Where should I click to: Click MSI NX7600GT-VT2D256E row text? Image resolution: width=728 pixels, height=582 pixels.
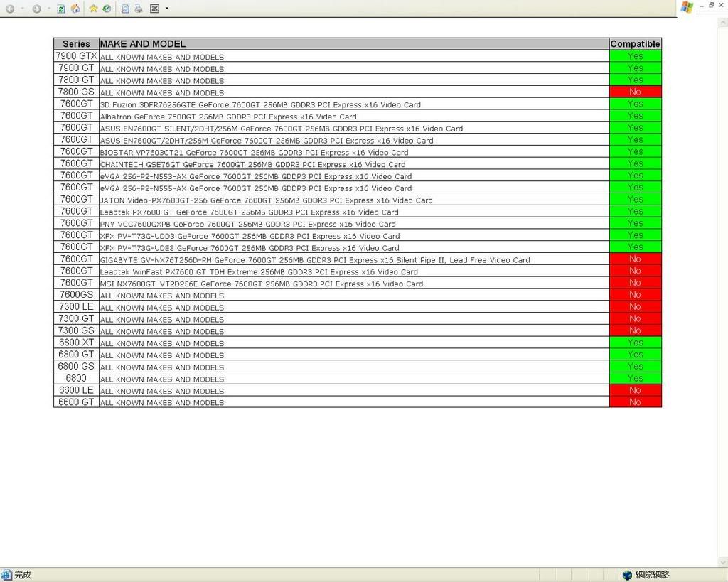[262, 284]
